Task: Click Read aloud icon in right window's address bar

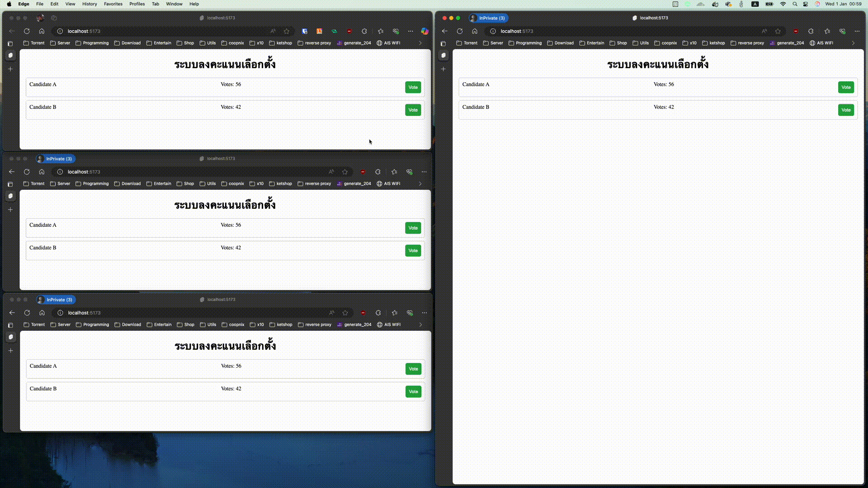Action: [764, 31]
